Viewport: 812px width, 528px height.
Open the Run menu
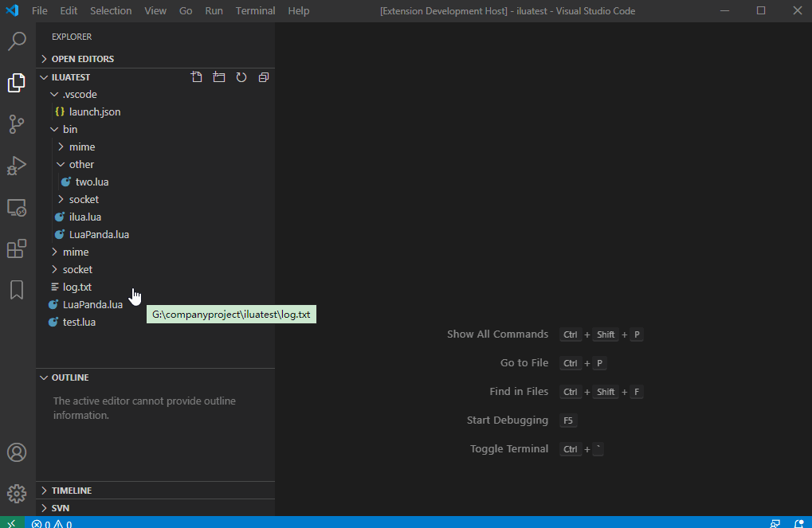coord(214,11)
